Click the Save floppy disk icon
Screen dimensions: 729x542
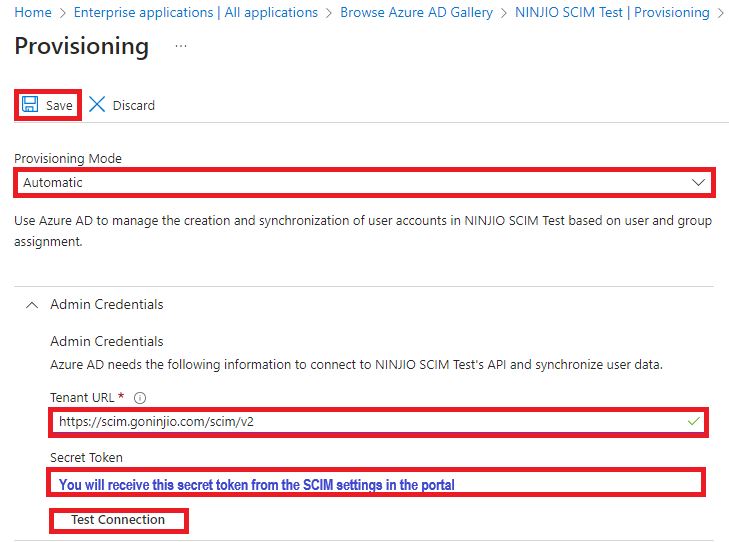[30, 105]
